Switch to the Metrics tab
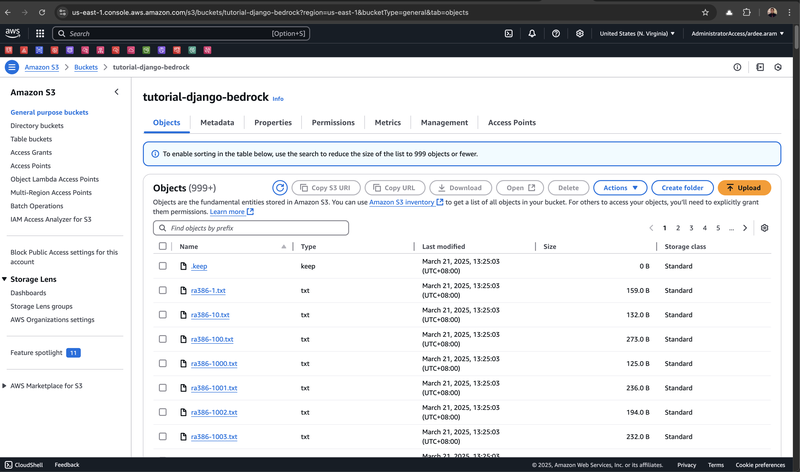The height and width of the screenshot is (472, 800). [388, 122]
